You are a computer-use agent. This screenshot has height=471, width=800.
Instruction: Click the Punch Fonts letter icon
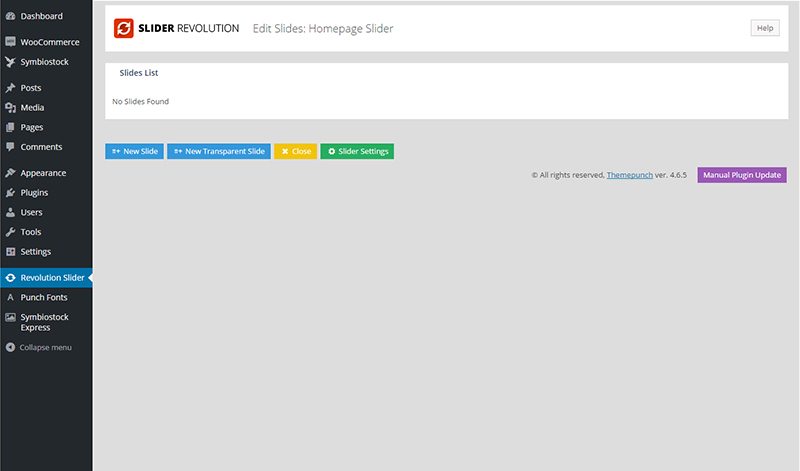click(x=10, y=297)
